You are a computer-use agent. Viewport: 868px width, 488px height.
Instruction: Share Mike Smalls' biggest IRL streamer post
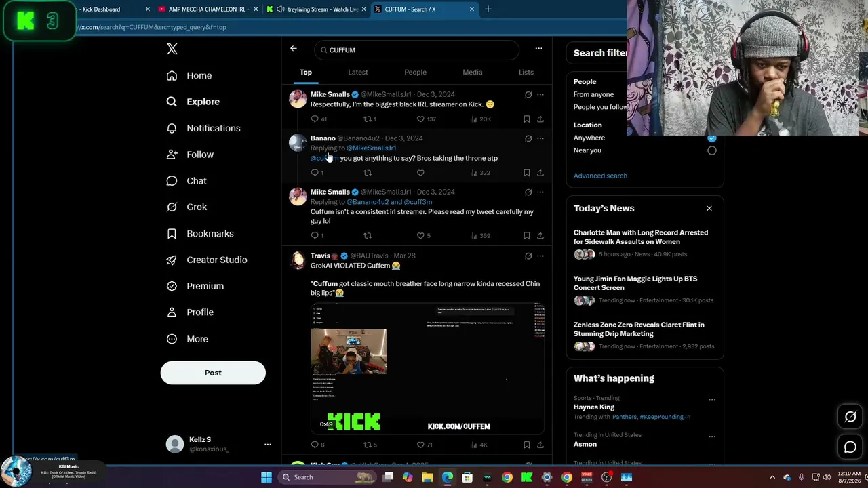pos(540,119)
